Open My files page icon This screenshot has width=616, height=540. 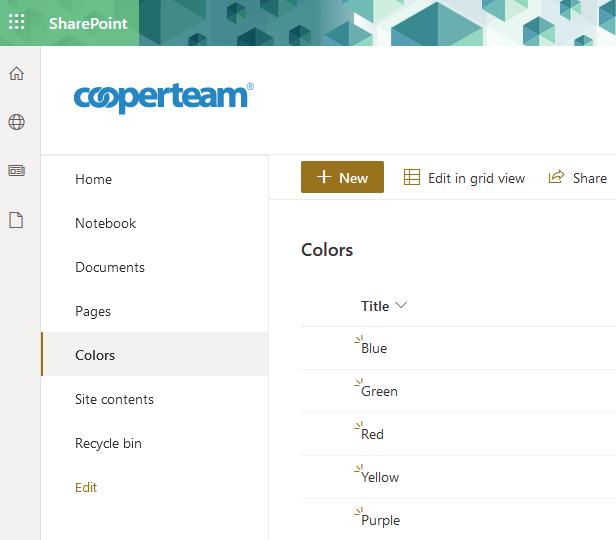[x=16, y=220]
